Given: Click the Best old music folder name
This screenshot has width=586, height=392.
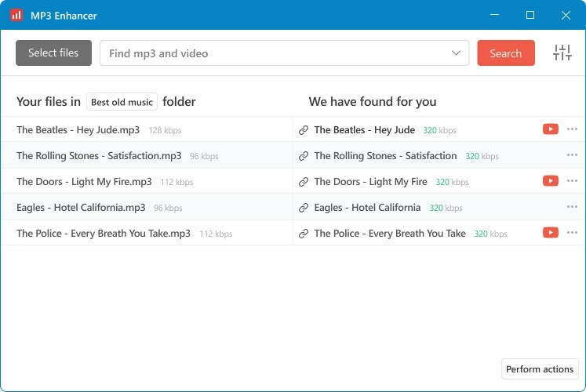Looking at the screenshot, I should [x=122, y=102].
